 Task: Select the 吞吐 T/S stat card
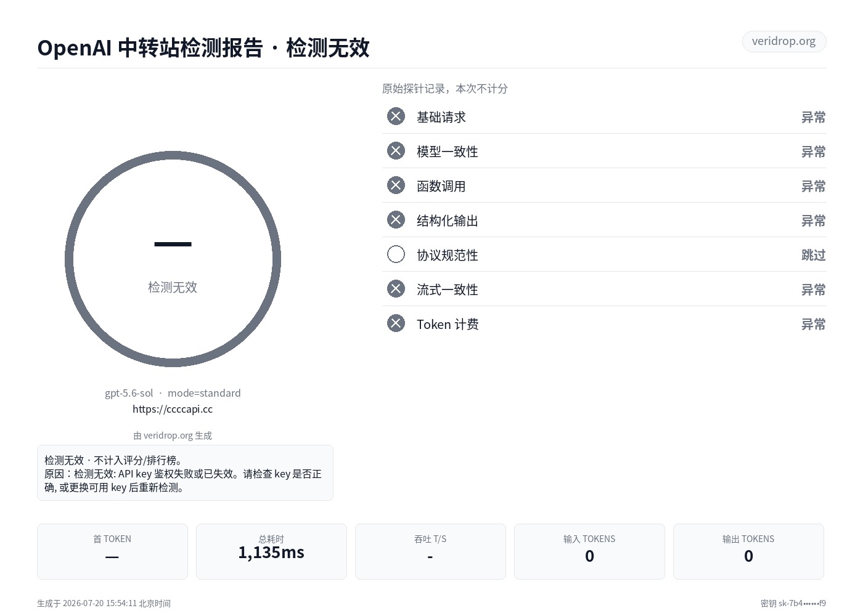430,551
